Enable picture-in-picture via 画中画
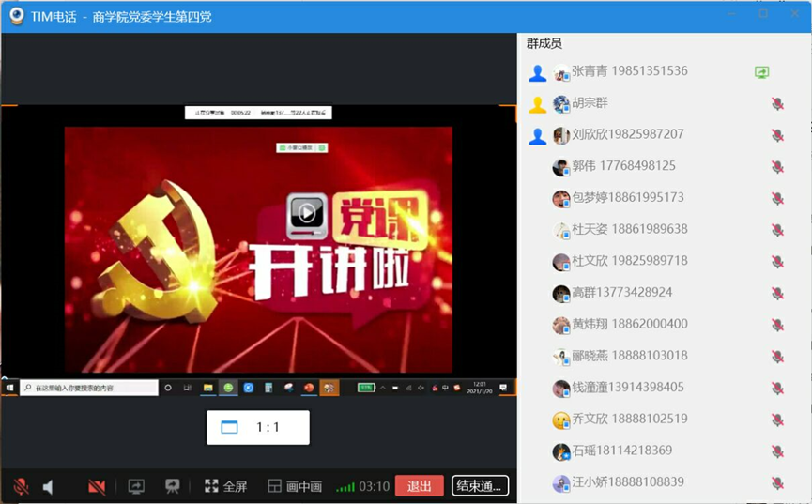 (295, 486)
